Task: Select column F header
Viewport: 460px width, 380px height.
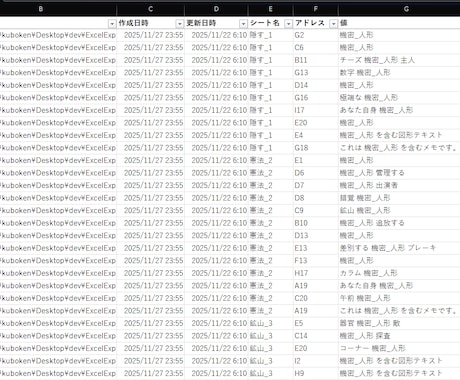Action: click(x=316, y=9)
